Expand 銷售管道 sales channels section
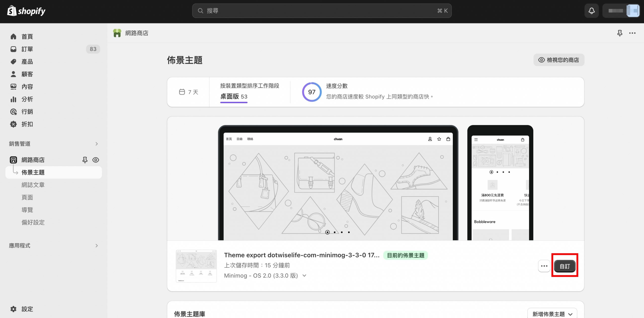 97,144
